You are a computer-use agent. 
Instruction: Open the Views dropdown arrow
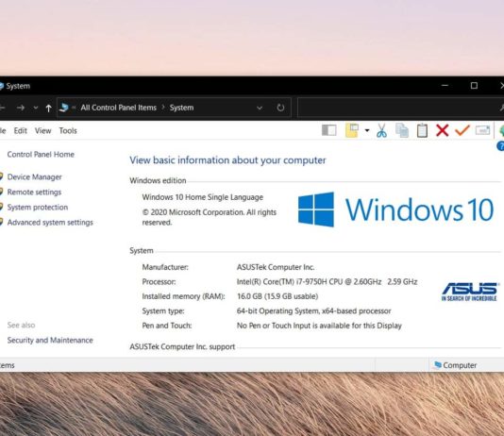click(x=367, y=130)
